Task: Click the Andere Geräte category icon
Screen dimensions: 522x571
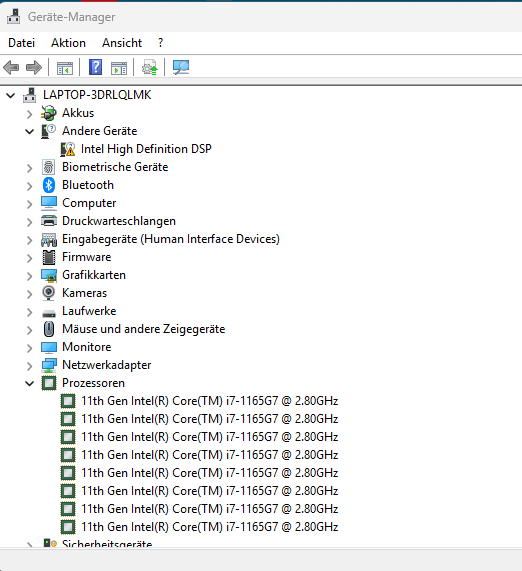Action: [48, 131]
